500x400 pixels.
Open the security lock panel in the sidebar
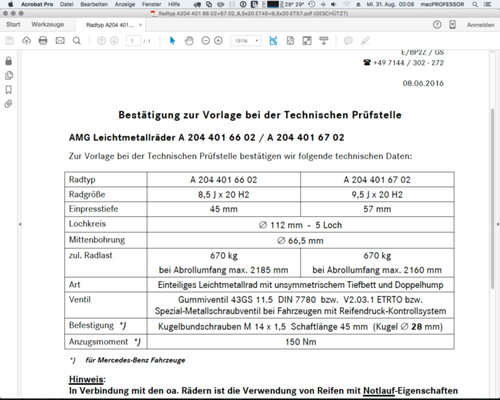(x=9, y=61)
